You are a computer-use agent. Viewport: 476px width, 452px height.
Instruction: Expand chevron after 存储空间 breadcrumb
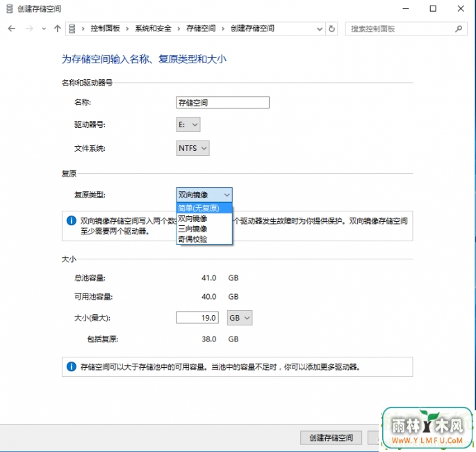pos(223,29)
